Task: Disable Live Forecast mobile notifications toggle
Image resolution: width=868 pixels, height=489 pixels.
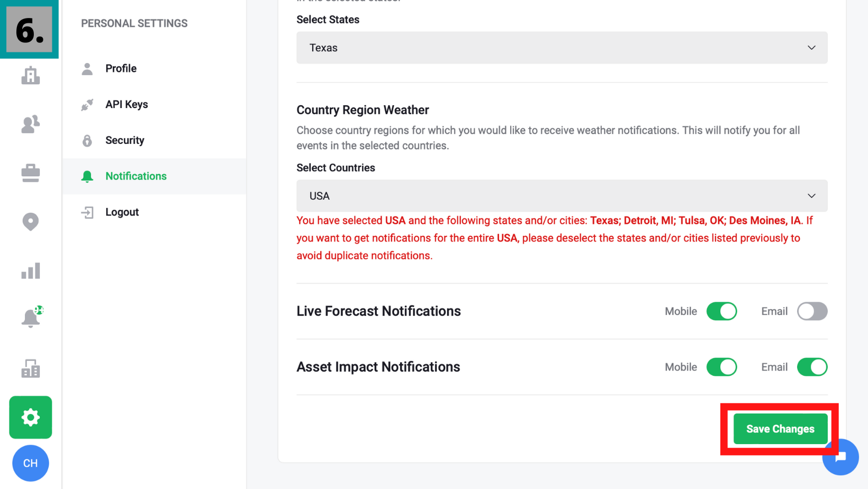Action: (x=721, y=311)
